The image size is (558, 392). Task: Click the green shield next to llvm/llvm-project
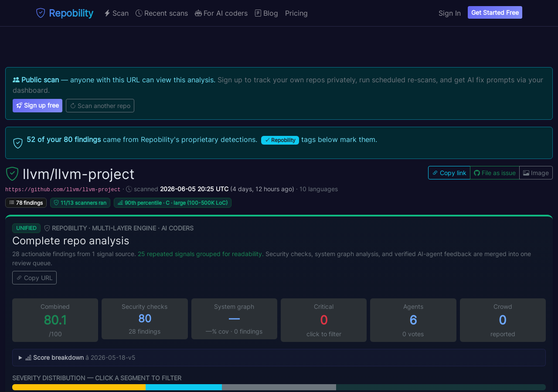12,174
